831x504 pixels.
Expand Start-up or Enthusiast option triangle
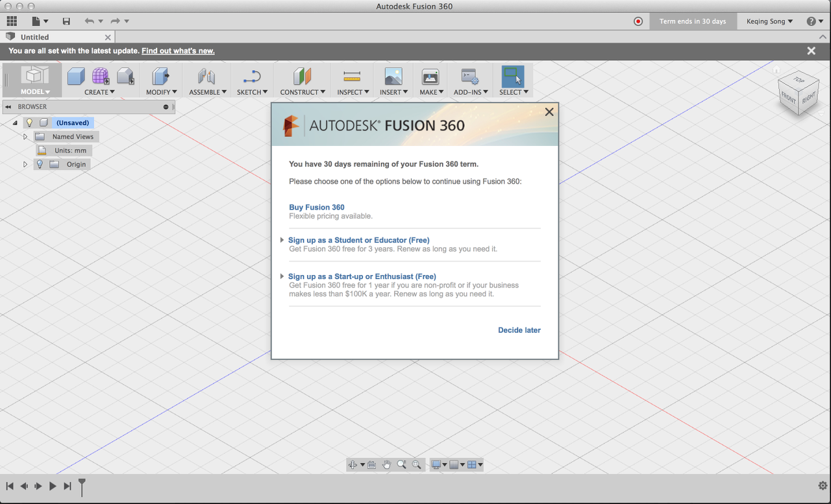282,276
